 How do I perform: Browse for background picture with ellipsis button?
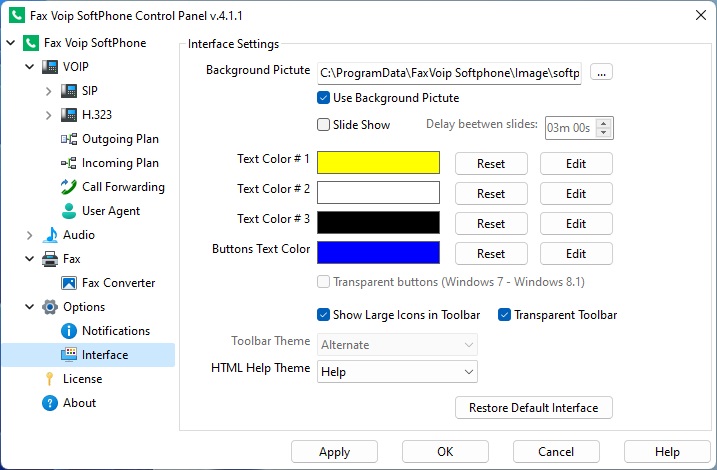601,72
